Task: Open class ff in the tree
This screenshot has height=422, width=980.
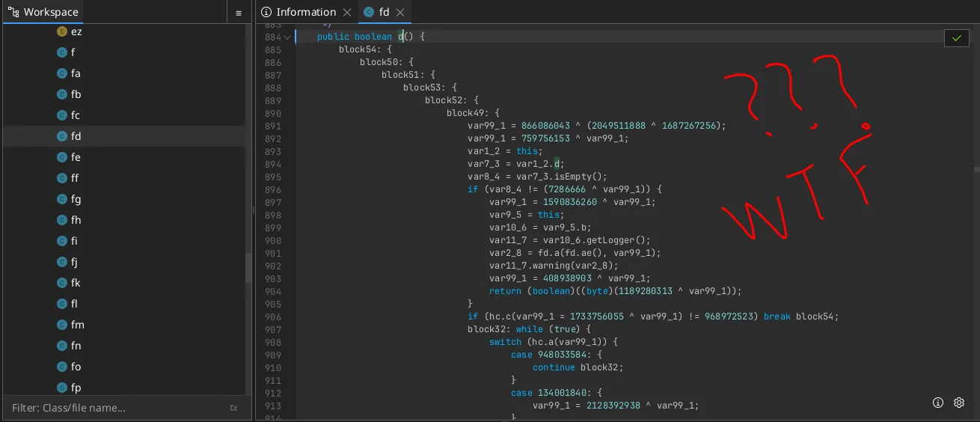Action: 74,178
